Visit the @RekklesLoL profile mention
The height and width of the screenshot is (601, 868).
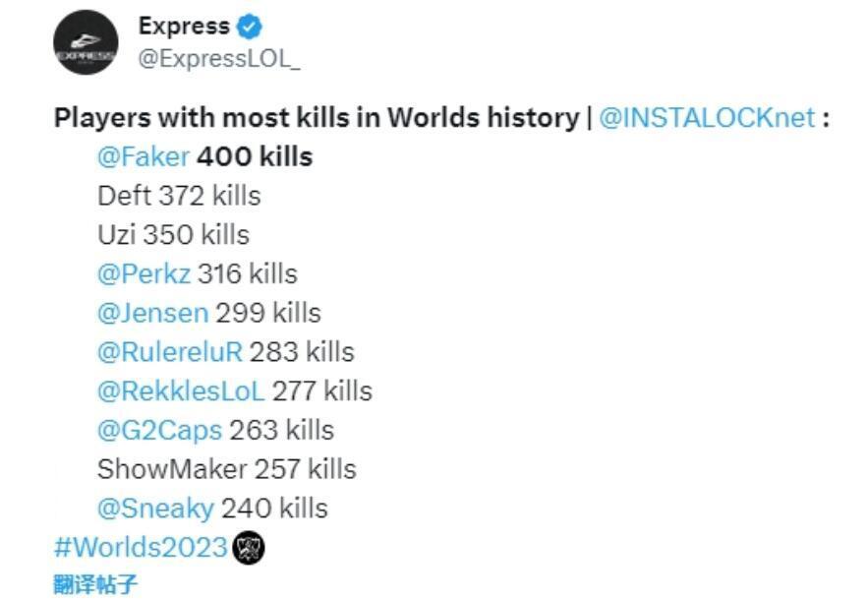181,391
